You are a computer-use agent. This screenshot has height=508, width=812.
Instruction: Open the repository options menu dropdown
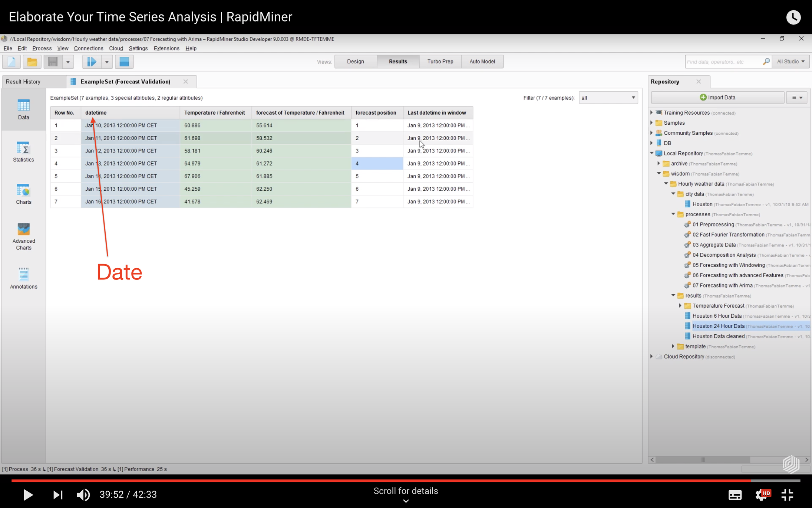click(x=797, y=98)
